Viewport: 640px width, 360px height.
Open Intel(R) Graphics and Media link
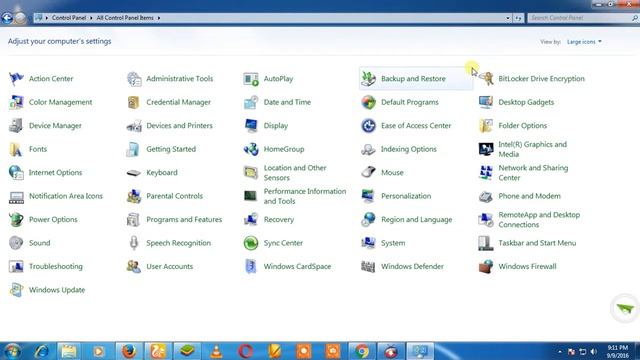click(x=532, y=149)
